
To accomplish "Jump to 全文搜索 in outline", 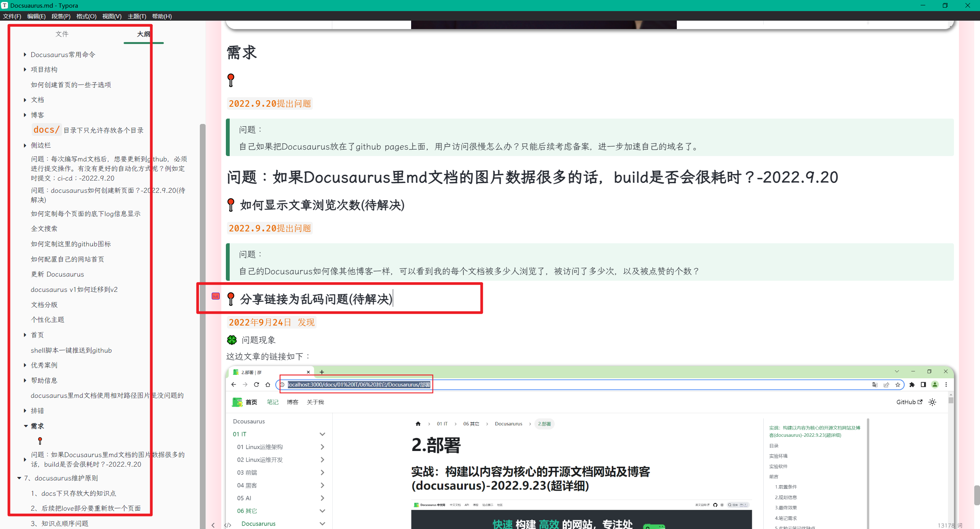I will (x=44, y=229).
